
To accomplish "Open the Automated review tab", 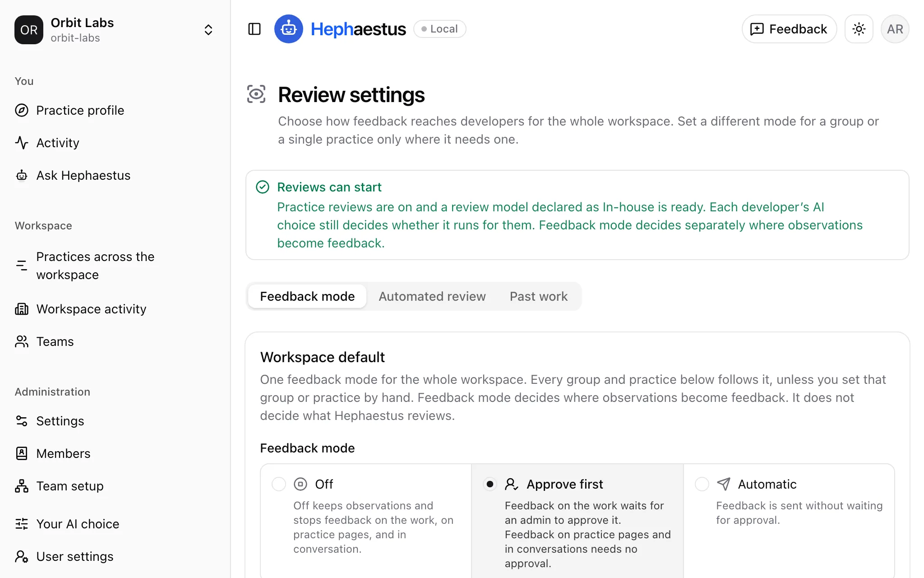I will pos(432,296).
